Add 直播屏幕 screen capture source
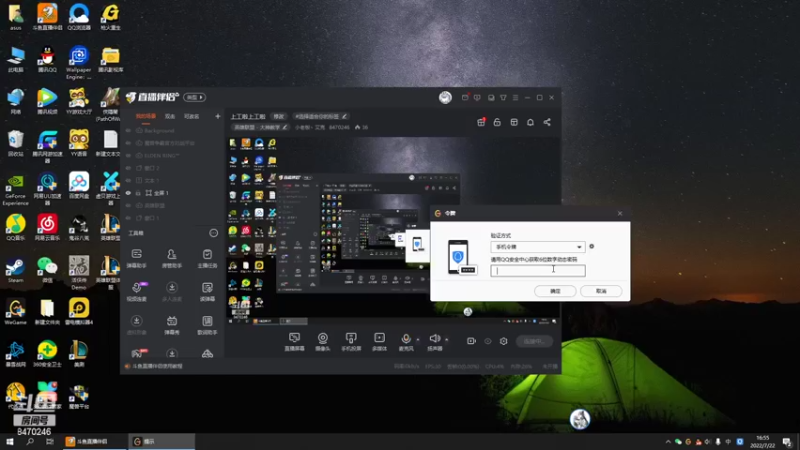The image size is (800, 450). (294, 341)
